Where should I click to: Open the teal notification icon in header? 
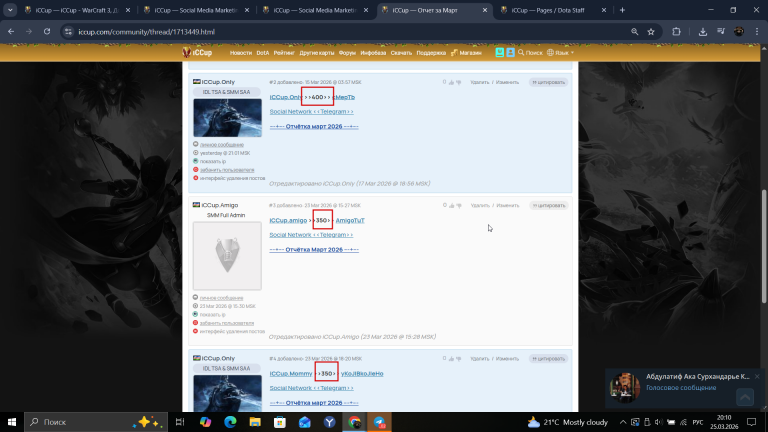click(499, 52)
